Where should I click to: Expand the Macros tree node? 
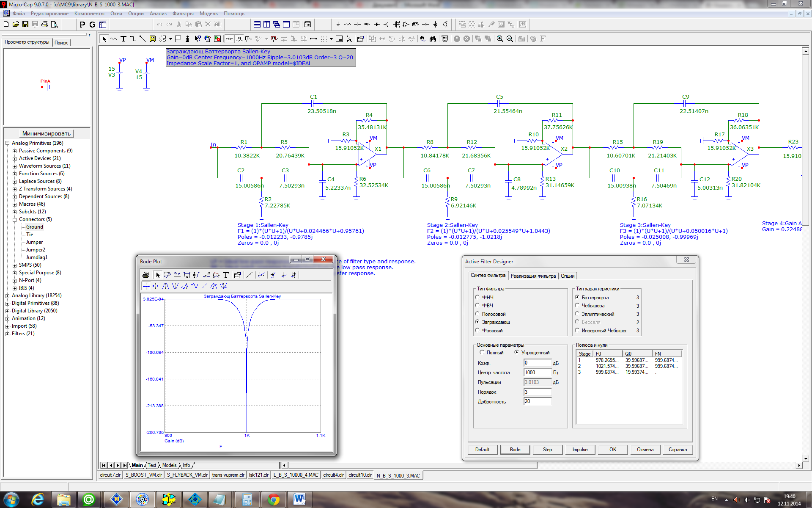pos(14,204)
